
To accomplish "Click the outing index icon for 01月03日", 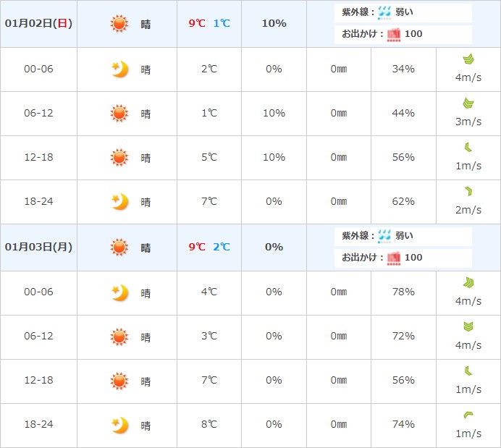I will pyautogui.click(x=395, y=257).
